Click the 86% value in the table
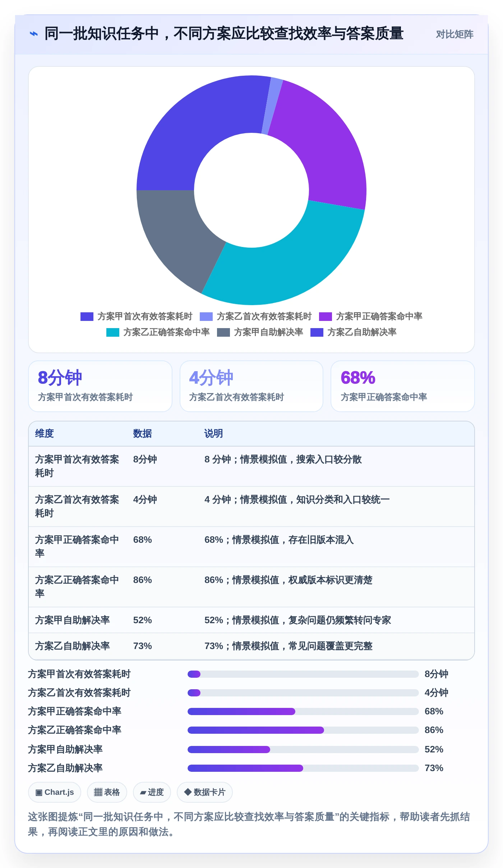Viewport: 503px width, 868px height. pyautogui.click(x=143, y=580)
